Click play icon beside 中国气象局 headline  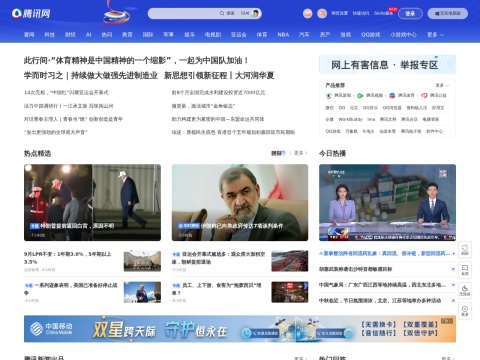pyautogui.click(x=453, y=285)
